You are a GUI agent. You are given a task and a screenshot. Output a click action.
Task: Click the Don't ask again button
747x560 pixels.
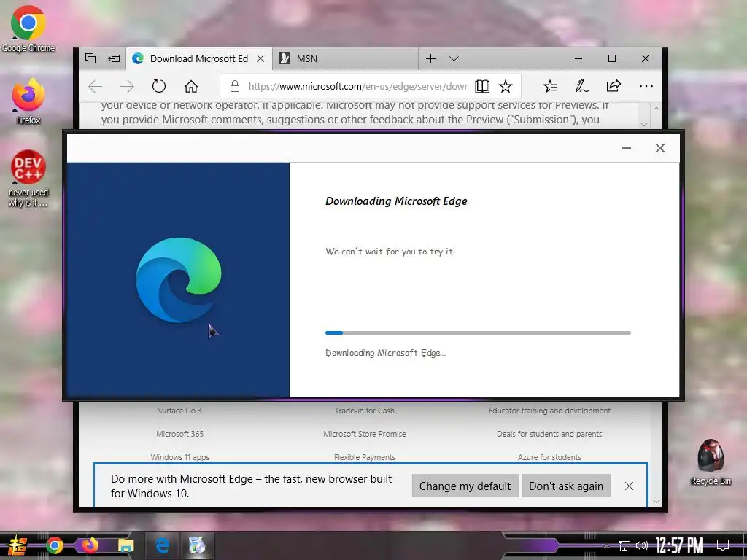(x=566, y=486)
